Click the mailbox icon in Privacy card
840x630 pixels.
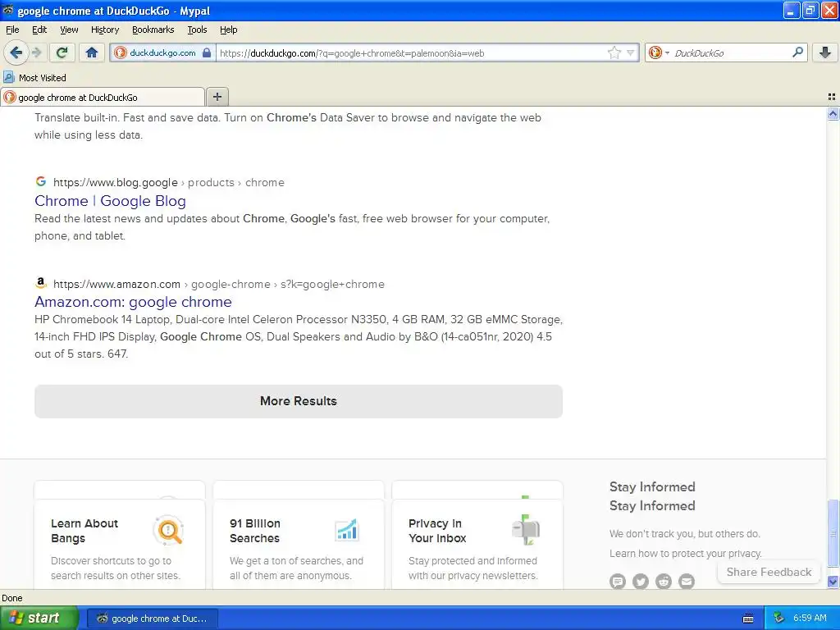(526, 530)
